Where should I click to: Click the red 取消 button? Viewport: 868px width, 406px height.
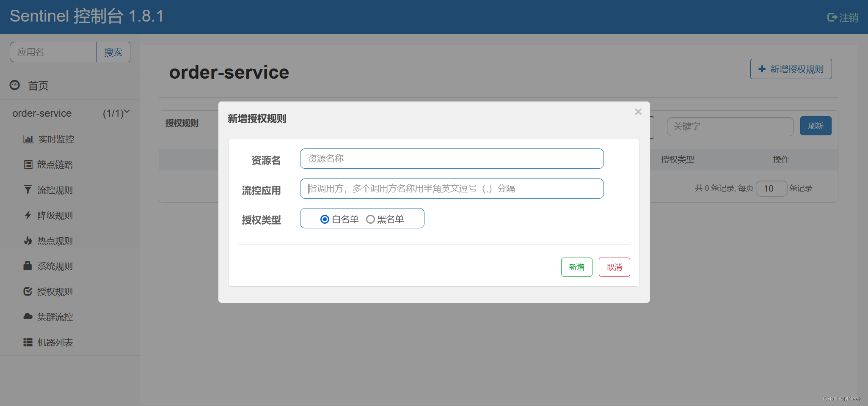(614, 267)
